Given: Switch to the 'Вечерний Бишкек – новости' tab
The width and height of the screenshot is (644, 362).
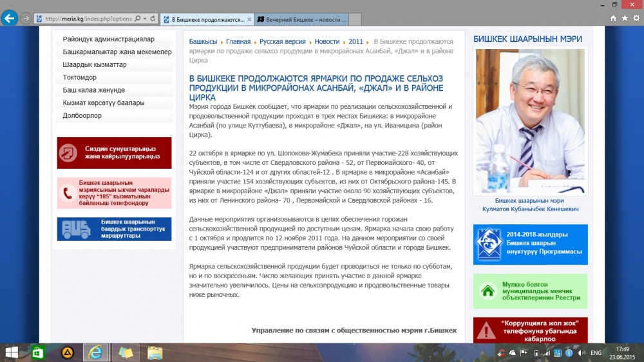Looking at the screenshot, I should click(302, 19).
